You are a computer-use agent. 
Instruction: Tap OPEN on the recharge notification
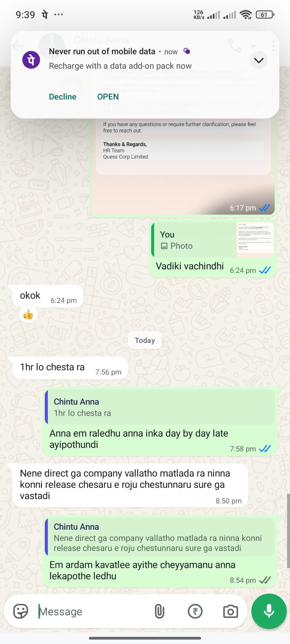click(x=108, y=97)
